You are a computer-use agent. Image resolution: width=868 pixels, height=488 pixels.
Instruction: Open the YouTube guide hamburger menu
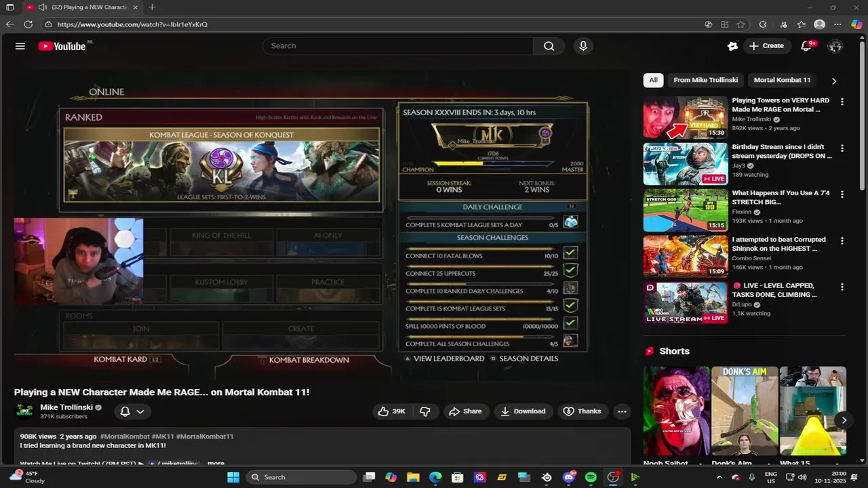[x=20, y=46]
